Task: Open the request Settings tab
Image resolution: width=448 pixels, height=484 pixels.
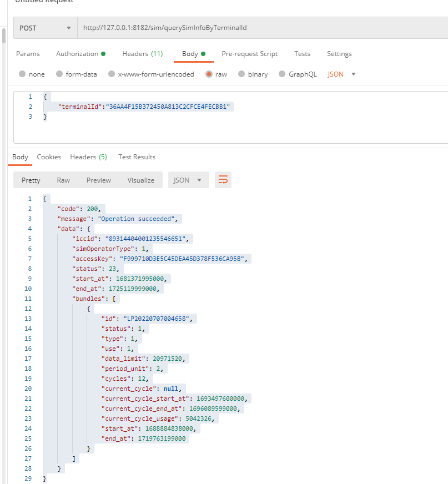Action: (x=339, y=54)
